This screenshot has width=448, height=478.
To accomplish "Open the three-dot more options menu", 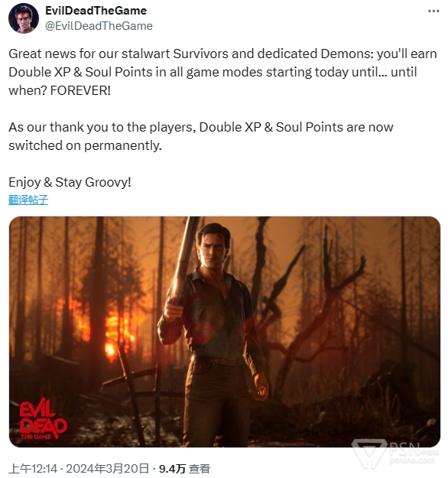I will [x=433, y=11].
